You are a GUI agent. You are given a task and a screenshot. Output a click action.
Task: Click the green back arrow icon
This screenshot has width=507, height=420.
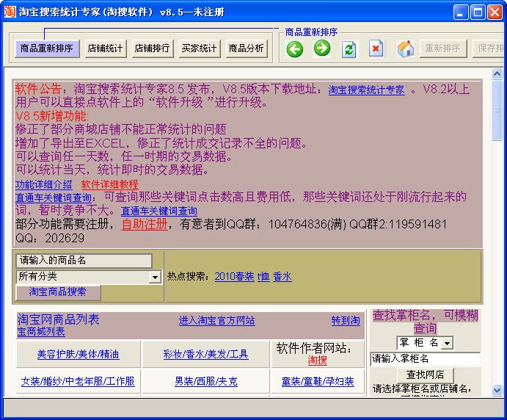294,49
